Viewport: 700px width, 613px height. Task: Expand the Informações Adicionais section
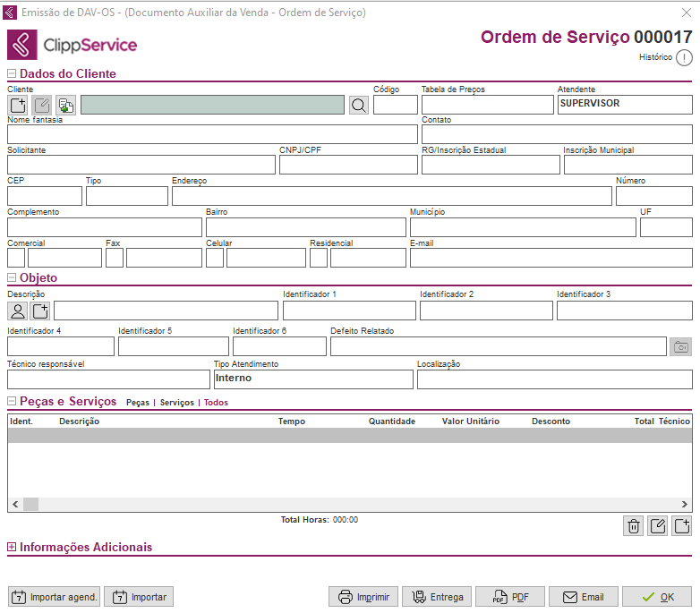tap(12, 547)
